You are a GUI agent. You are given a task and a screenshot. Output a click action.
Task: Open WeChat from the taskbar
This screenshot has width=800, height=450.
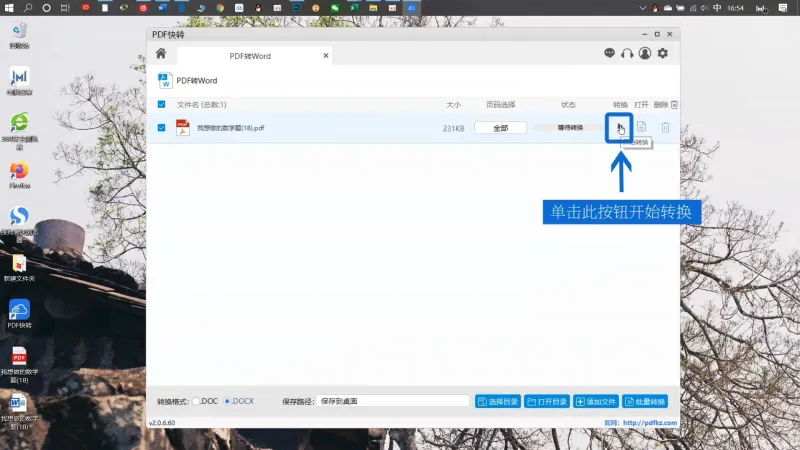[335, 8]
